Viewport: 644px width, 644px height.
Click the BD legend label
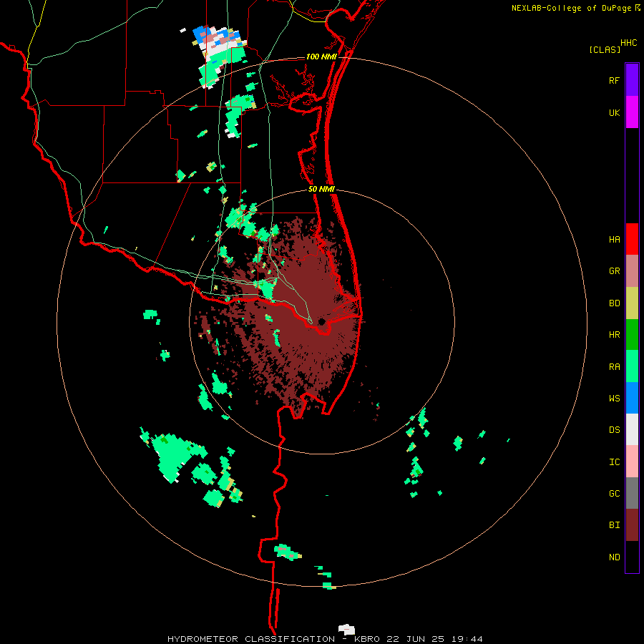point(614,303)
